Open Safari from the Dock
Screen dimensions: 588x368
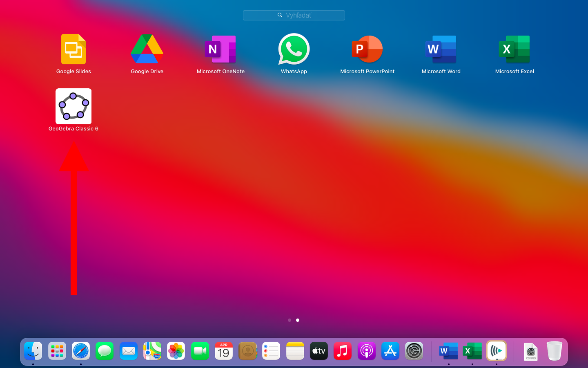click(81, 351)
